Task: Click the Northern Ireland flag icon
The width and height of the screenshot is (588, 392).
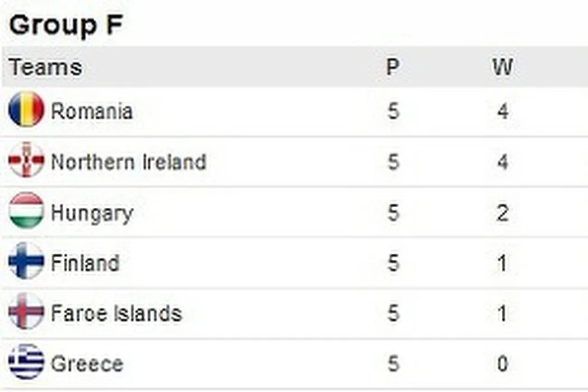Action: [26, 160]
